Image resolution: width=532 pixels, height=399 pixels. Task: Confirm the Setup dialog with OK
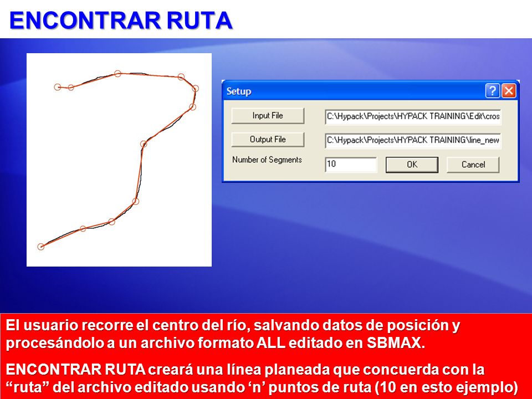pos(412,165)
